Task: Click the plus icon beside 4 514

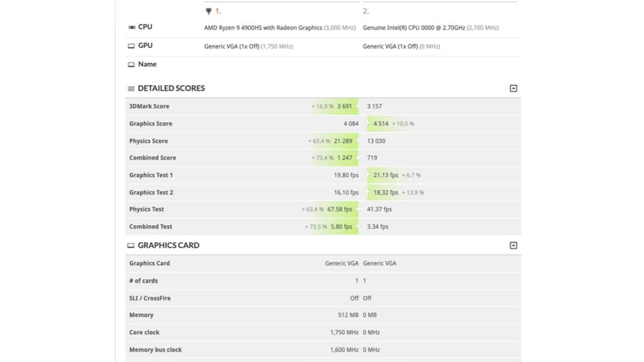Action: [x=367, y=123]
